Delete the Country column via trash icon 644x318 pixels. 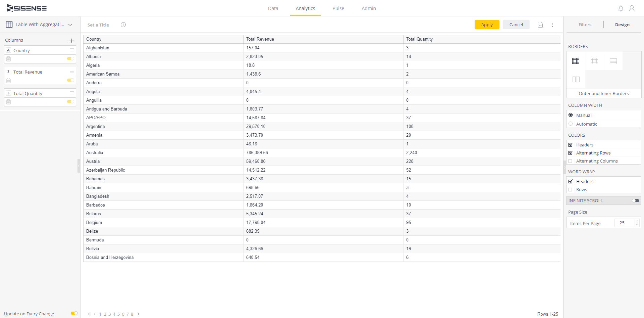coord(9,58)
